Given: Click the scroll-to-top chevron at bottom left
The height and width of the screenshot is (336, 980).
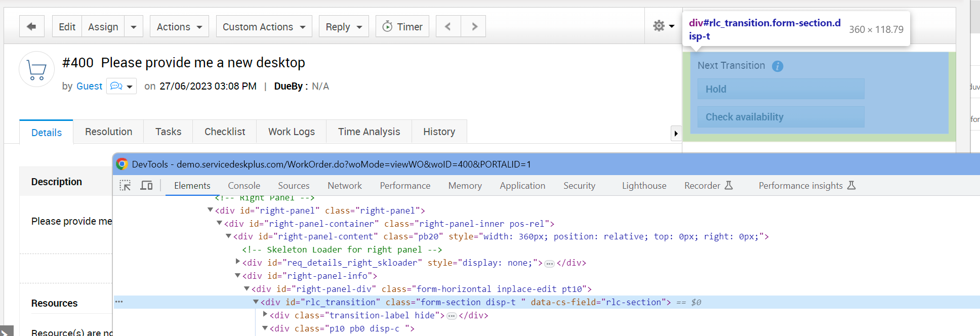Looking at the screenshot, I should coord(7,331).
